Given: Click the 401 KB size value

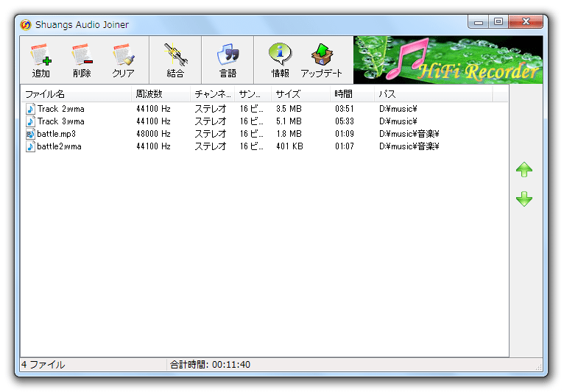Looking at the screenshot, I should click(289, 146).
